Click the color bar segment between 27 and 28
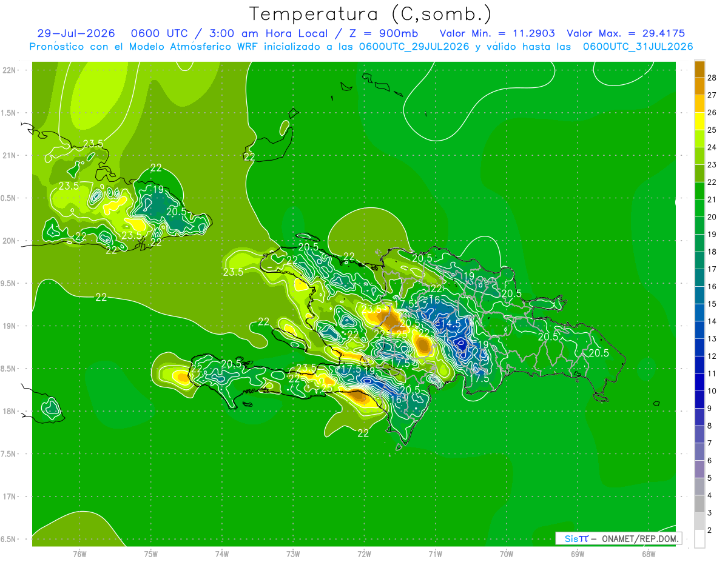Viewport: 728px width, 562px height. [x=699, y=86]
